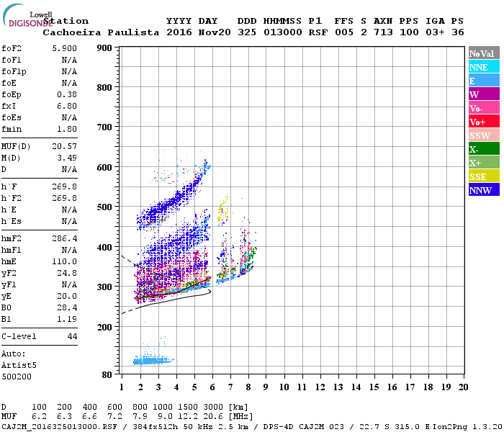
Task: Click the year 2016 in the header
Action: [x=179, y=32]
